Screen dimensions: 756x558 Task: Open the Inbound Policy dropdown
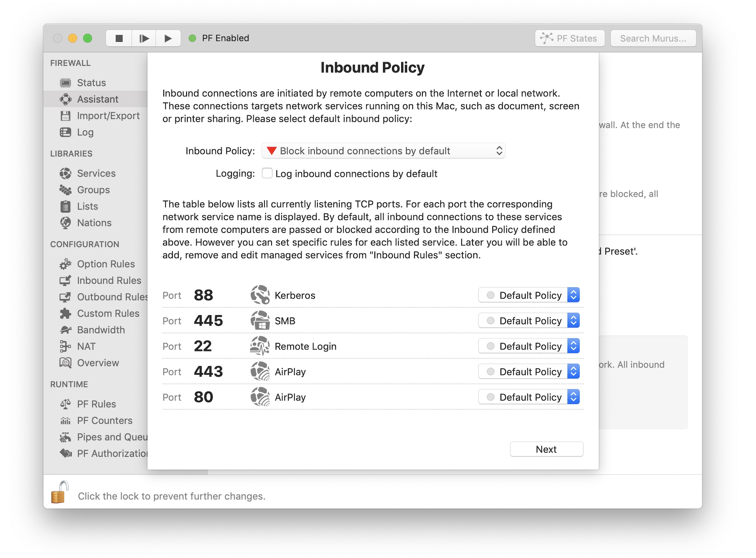[x=384, y=151]
